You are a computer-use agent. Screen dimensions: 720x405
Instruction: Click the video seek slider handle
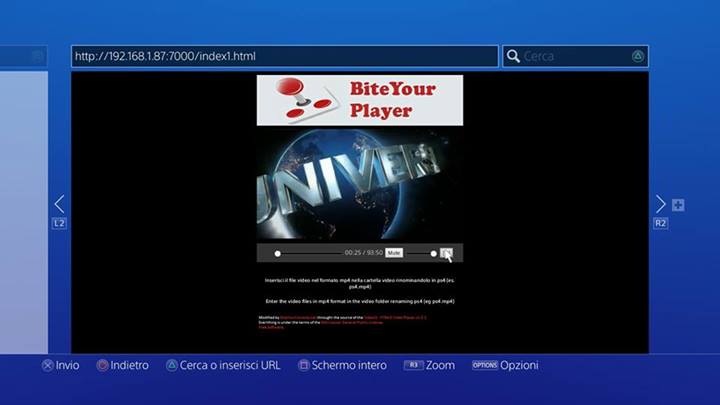coord(277,253)
